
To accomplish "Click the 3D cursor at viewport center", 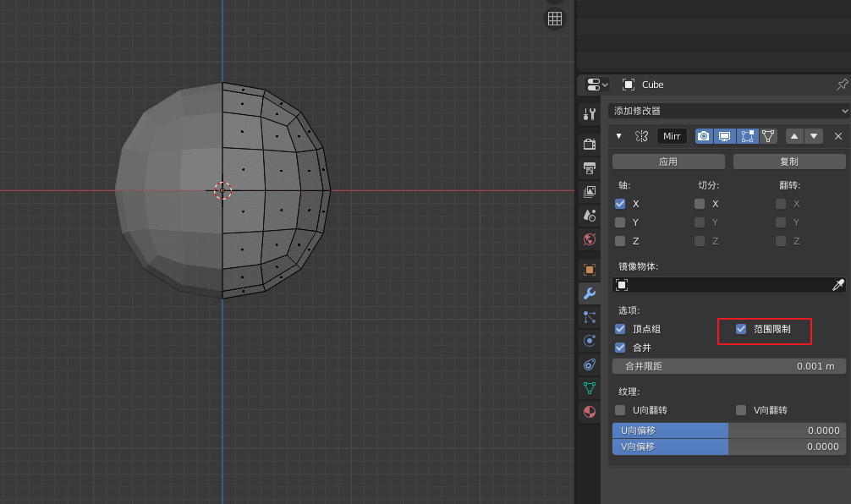I will 222,190.
